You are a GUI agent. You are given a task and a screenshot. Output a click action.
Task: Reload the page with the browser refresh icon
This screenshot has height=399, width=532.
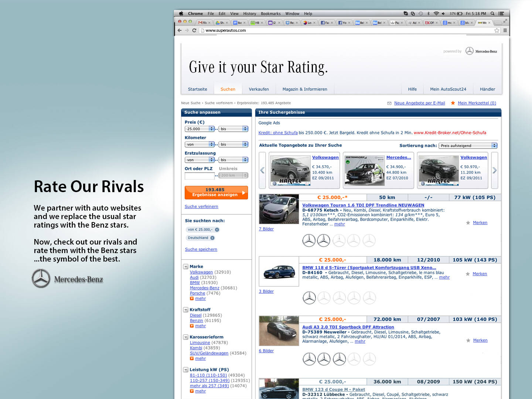point(194,30)
